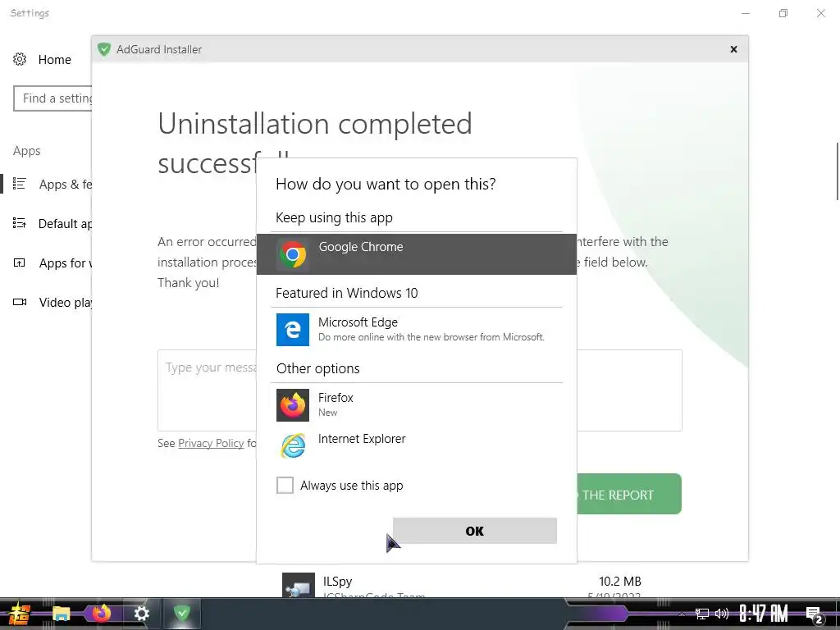This screenshot has width=840, height=630.
Task: Open the Start menu on taskbar
Action: (20, 614)
